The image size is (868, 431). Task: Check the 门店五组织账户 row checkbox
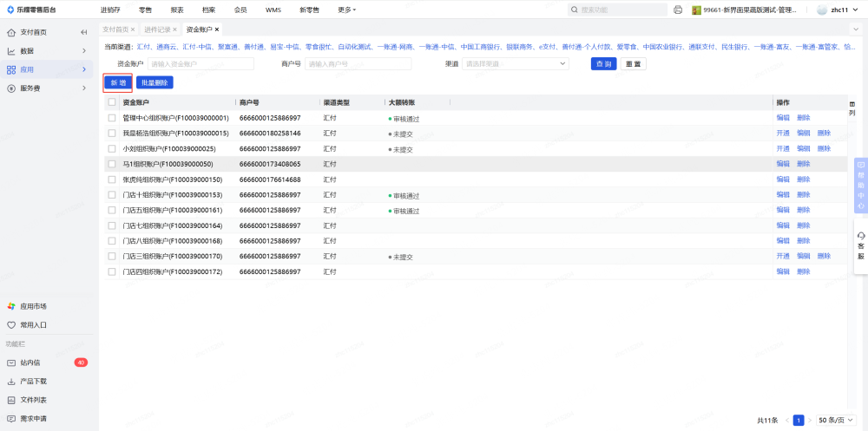click(x=112, y=210)
